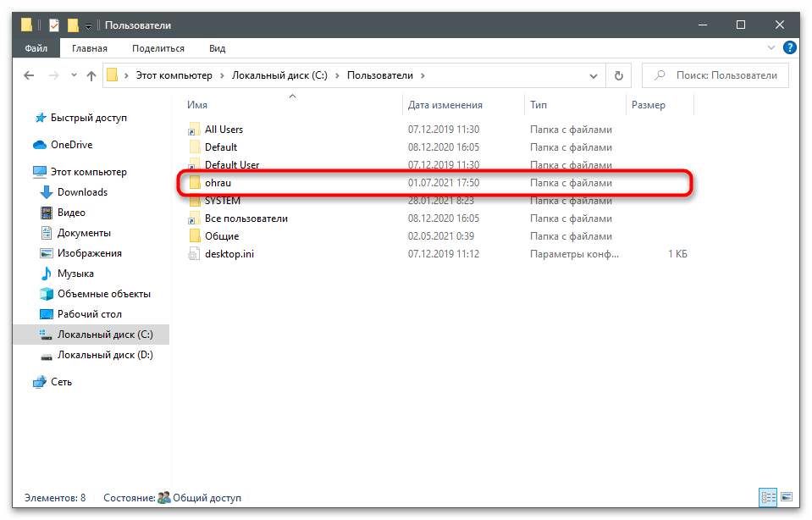812x520 pixels.
Task: Select Сеть in the navigation pane
Action: [61, 382]
